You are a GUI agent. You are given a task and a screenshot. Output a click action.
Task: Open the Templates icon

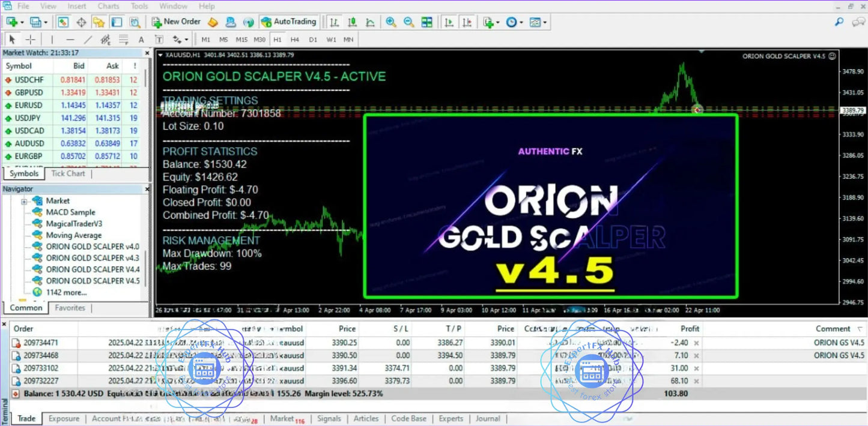(x=535, y=22)
